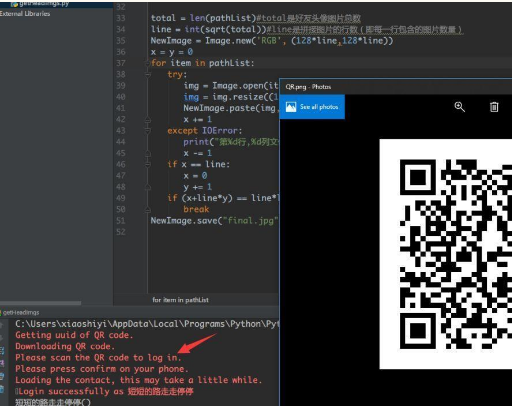Click the if (x+line*y) condition line
Viewport: 512px width, 406px height.
point(223,198)
